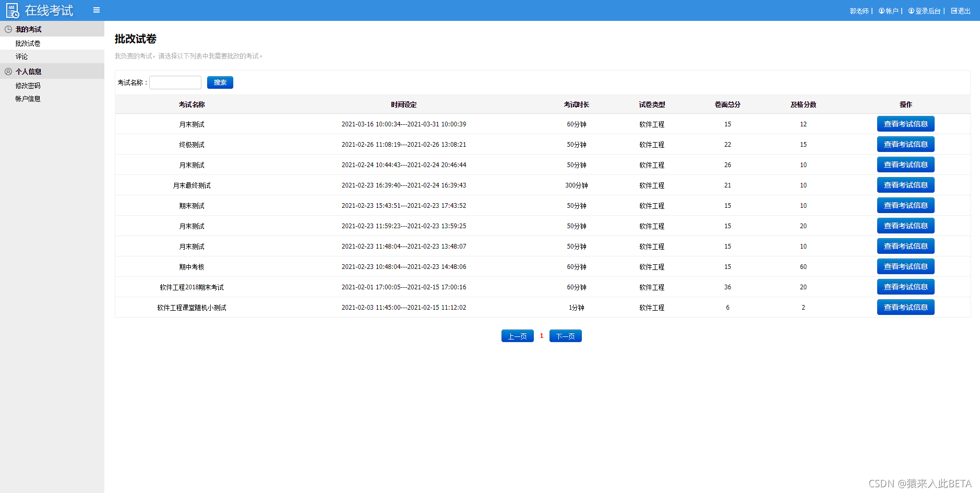Screen dimensions: 980x493
Task: View exam info for 11:59:23 月末测试
Action: [906, 226]
